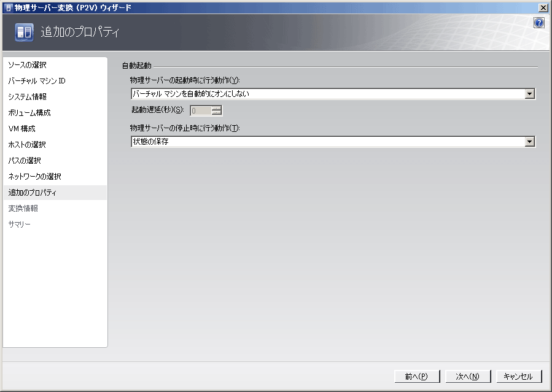Click the 起動遅延(秒)(S) label
The height and width of the screenshot is (392, 552).
[x=158, y=110]
